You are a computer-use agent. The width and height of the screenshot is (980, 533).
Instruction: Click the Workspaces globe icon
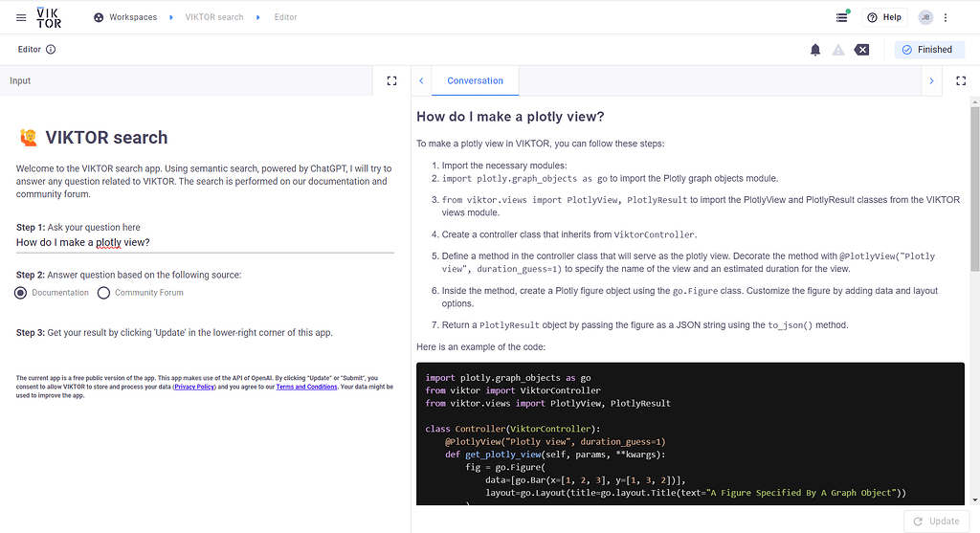coord(99,17)
